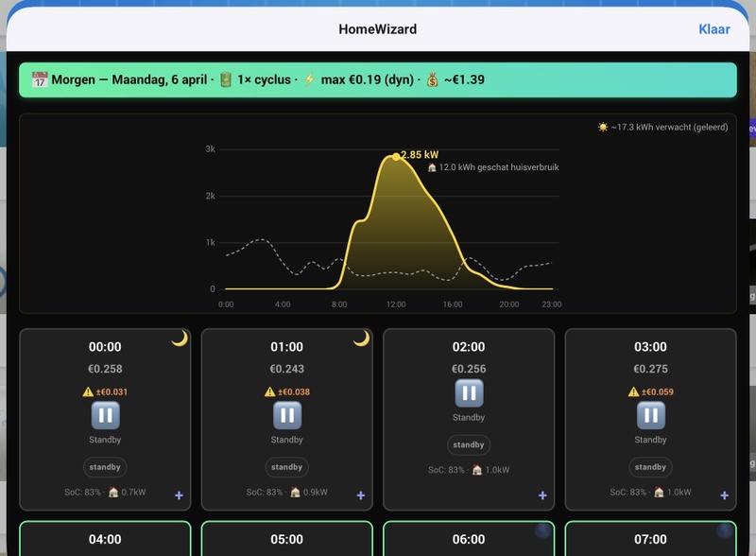Click the pause icon in the 02:00 card

coord(469,392)
